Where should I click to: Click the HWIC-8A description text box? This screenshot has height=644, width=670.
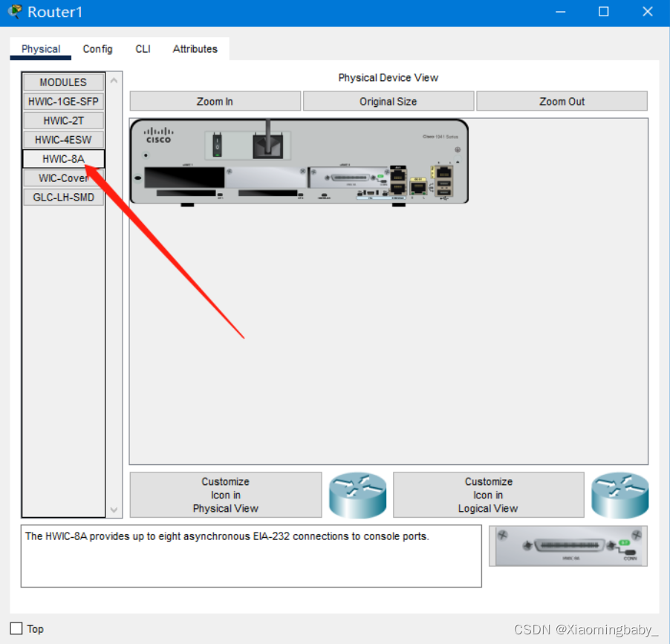(251, 556)
